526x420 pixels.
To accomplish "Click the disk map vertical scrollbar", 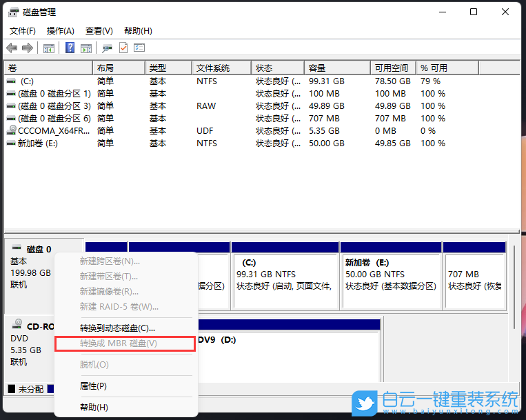I will pos(514,287).
